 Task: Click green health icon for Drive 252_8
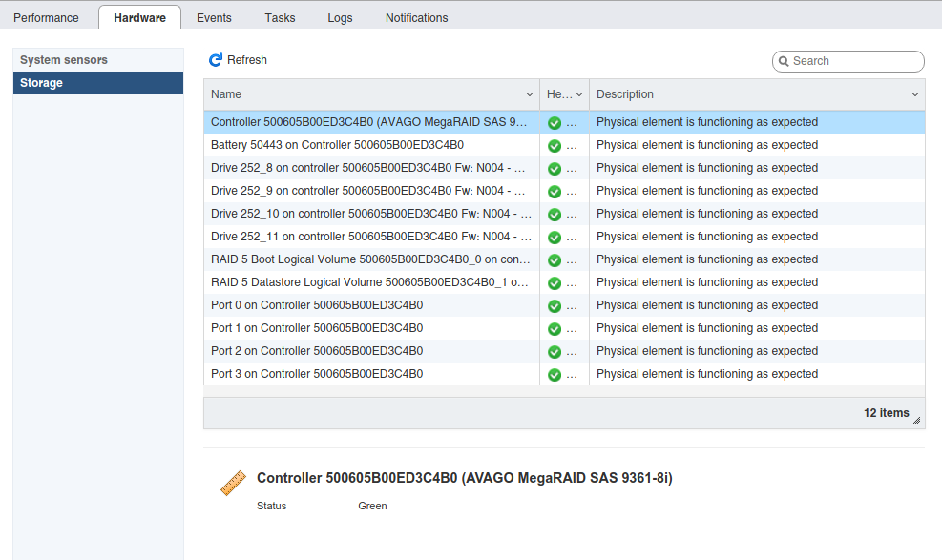[x=555, y=169]
